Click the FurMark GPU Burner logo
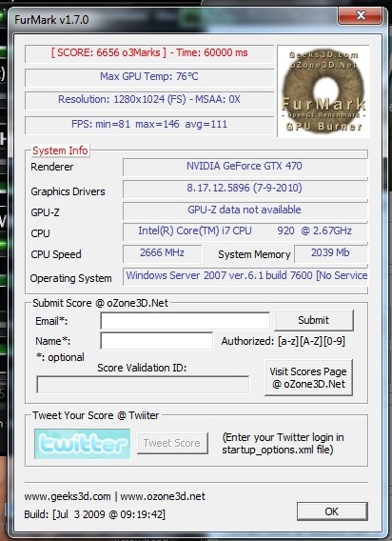This screenshot has height=541, width=392. [323, 91]
